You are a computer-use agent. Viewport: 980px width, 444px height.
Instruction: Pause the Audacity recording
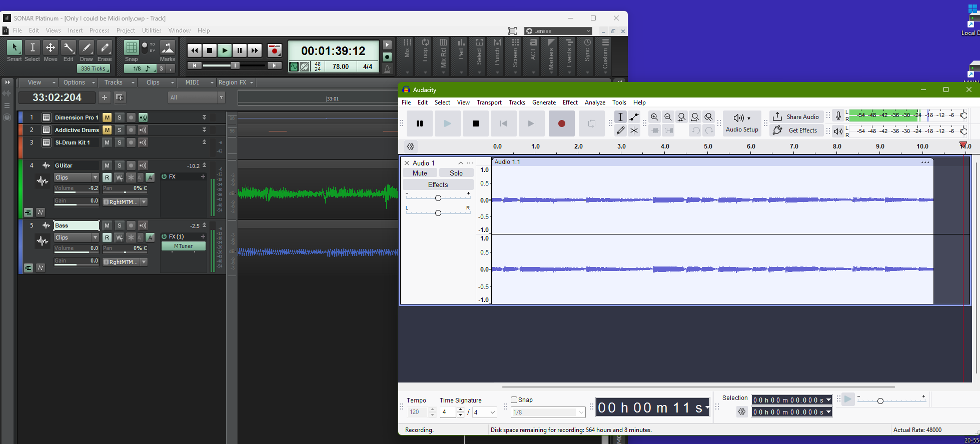pos(419,123)
